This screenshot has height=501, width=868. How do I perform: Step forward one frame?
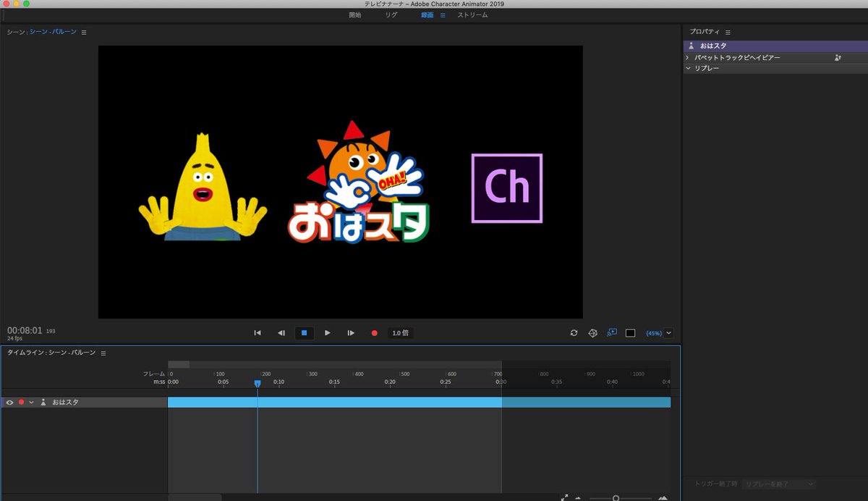pyautogui.click(x=351, y=333)
